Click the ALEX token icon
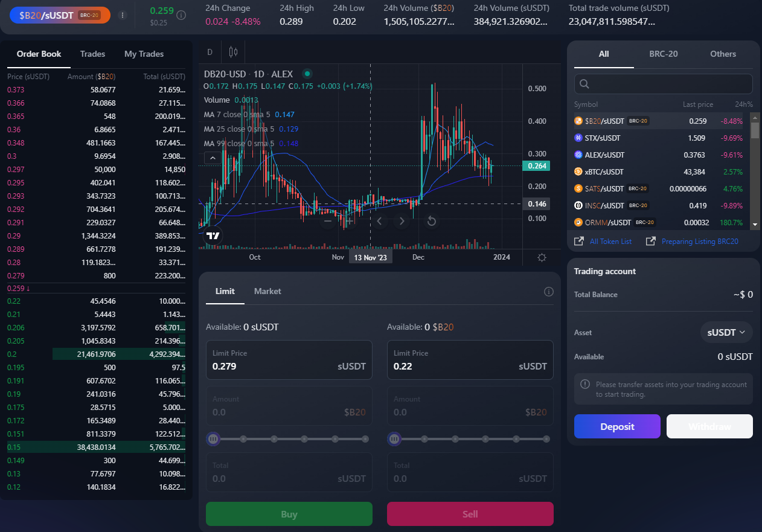The image size is (762, 532). [x=578, y=155]
